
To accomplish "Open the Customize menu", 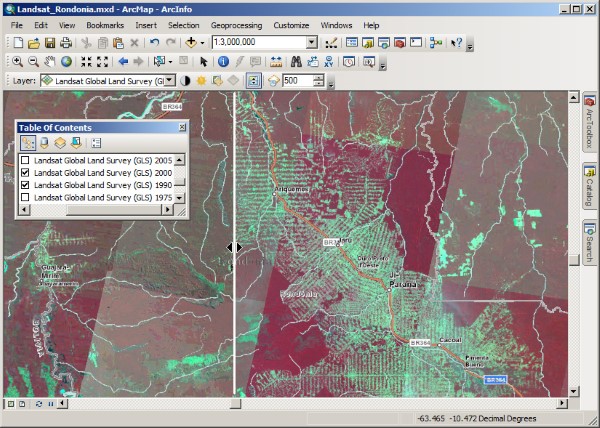I will (x=291, y=25).
